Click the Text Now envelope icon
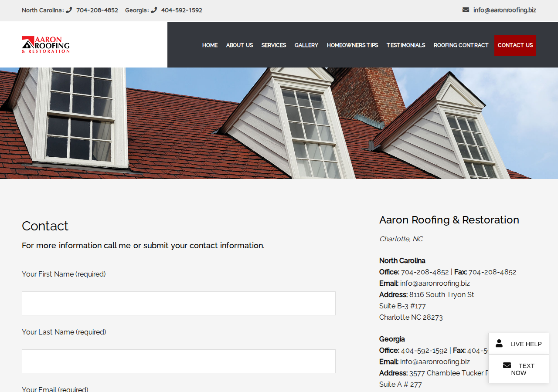The height and width of the screenshot is (392, 558). [507, 365]
